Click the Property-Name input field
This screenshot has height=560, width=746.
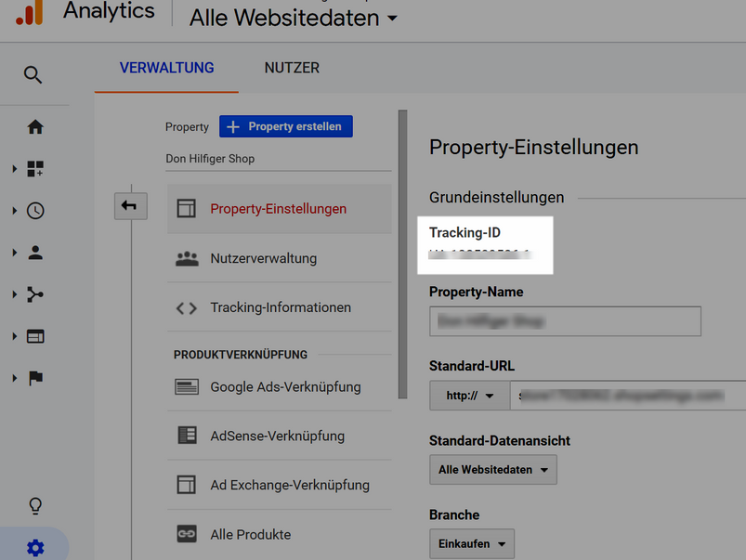tap(565, 321)
